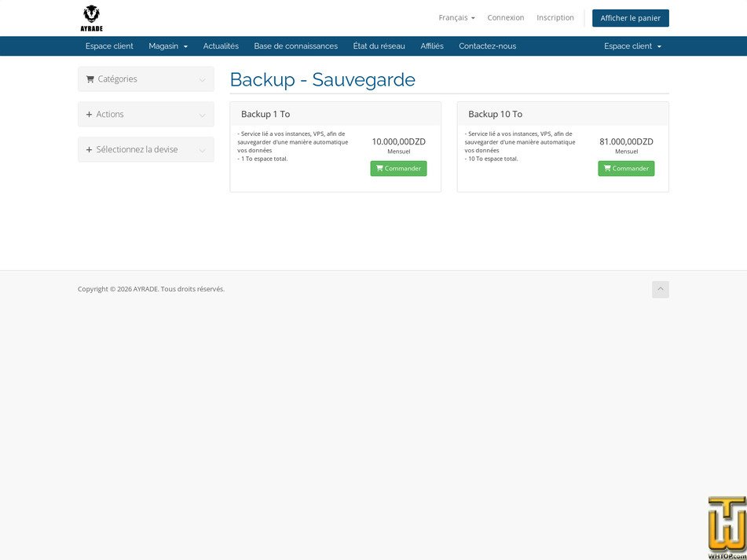Open Espace client in the left navbar
Image resolution: width=747 pixels, height=560 pixels.
109,46
